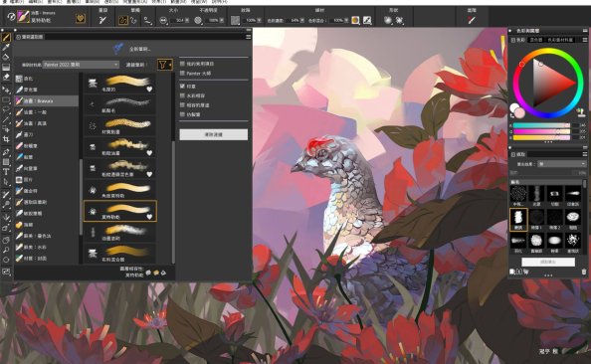Click the white button below texture thumbnails
Viewport: 591px width, 364px height.
pos(548,262)
